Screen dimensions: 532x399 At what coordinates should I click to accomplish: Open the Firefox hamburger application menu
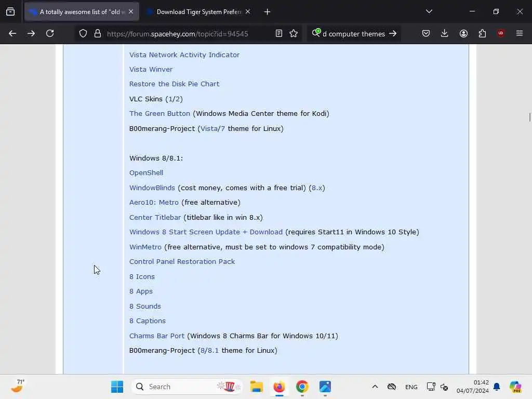pyautogui.click(x=520, y=33)
